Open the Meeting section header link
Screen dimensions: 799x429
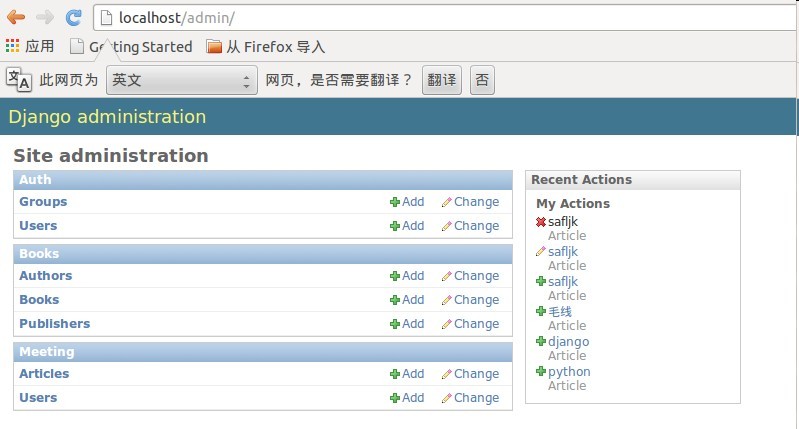(x=47, y=352)
